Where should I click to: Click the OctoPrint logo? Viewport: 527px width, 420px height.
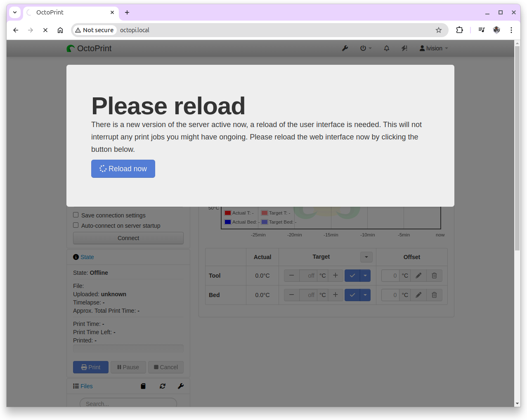tap(89, 48)
